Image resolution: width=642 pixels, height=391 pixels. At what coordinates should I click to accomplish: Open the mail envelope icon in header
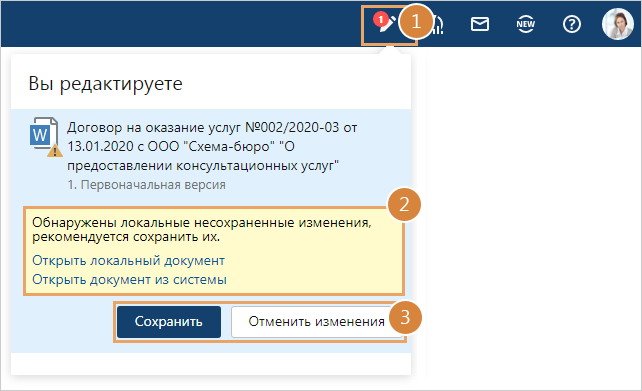click(479, 24)
